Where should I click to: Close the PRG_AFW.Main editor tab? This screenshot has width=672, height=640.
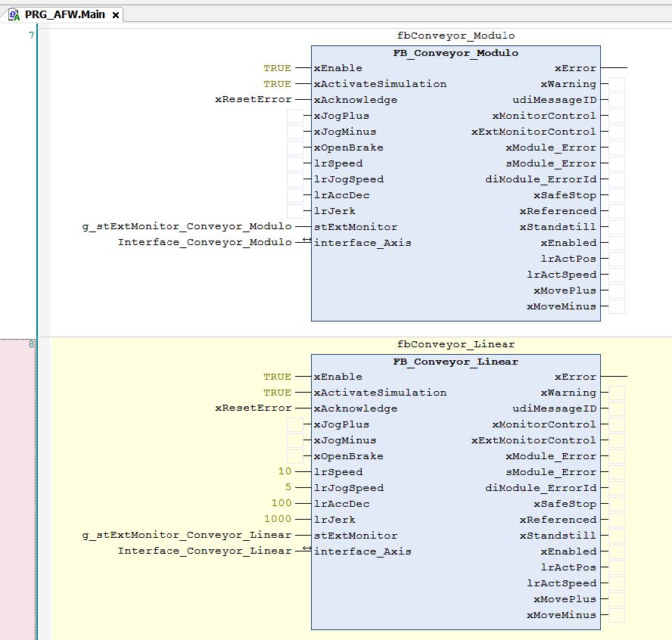[x=116, y=15]
